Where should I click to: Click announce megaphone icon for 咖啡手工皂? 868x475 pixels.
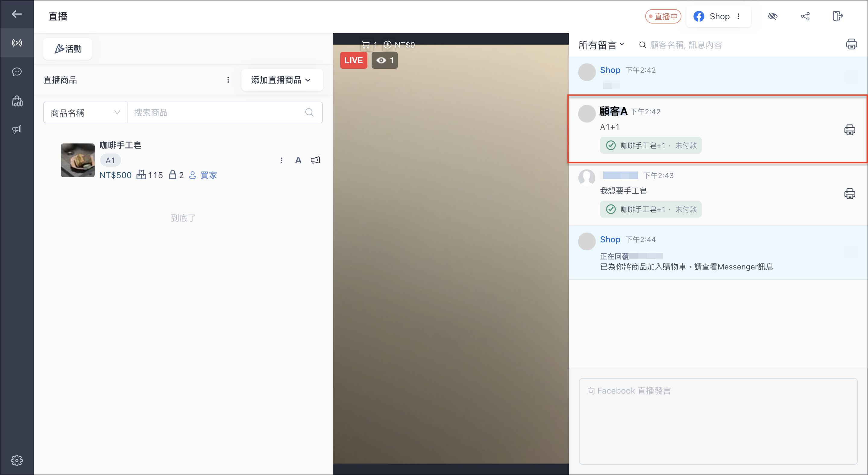[315, 160]
